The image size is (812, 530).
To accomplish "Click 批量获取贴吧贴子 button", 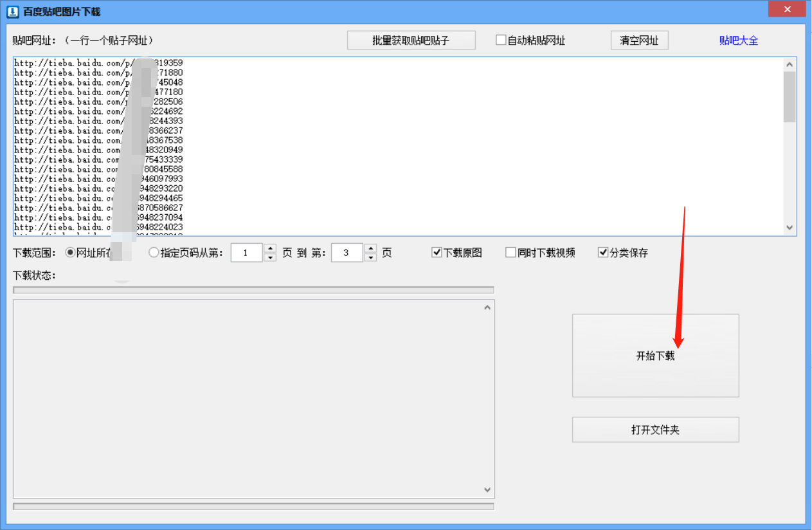I will pos(411,40).
